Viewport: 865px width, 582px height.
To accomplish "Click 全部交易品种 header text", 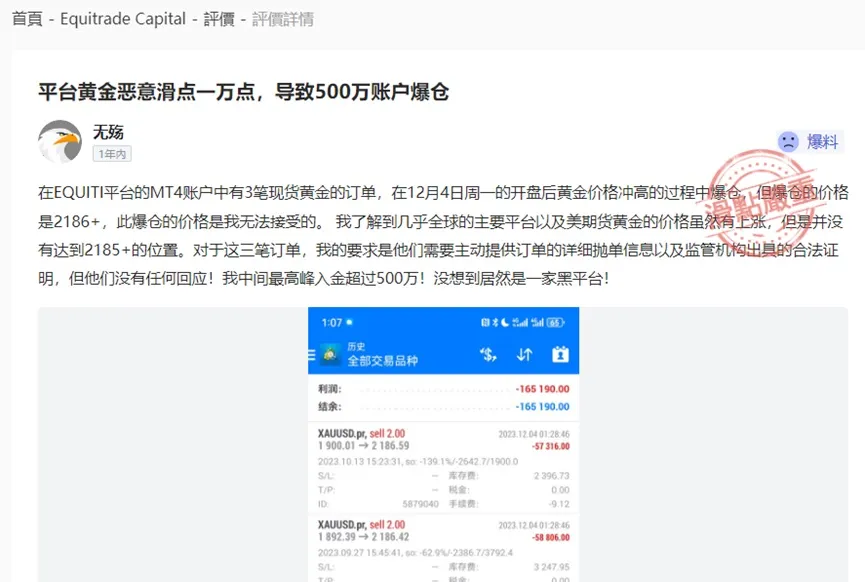I will (x=382, y=361).
